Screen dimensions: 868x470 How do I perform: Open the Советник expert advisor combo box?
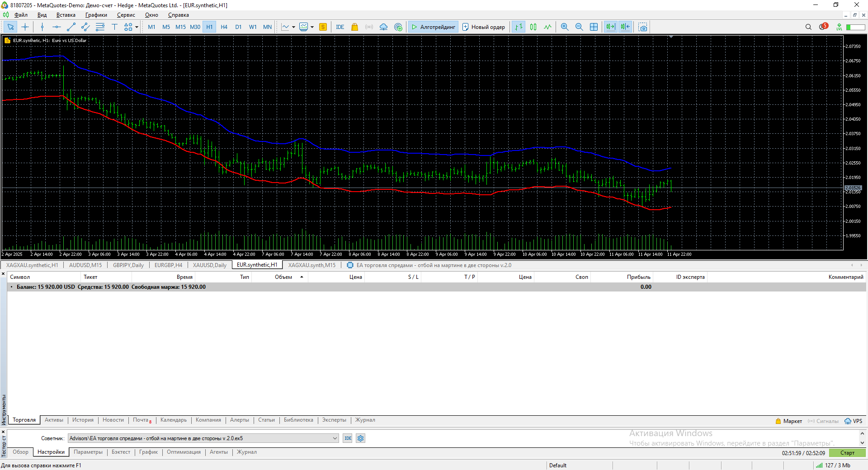203,438
